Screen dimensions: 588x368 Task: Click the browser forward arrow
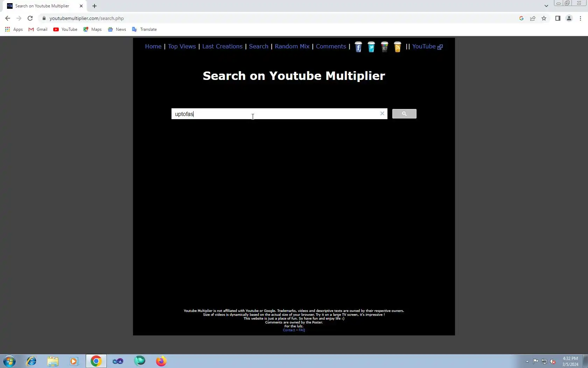19,18
